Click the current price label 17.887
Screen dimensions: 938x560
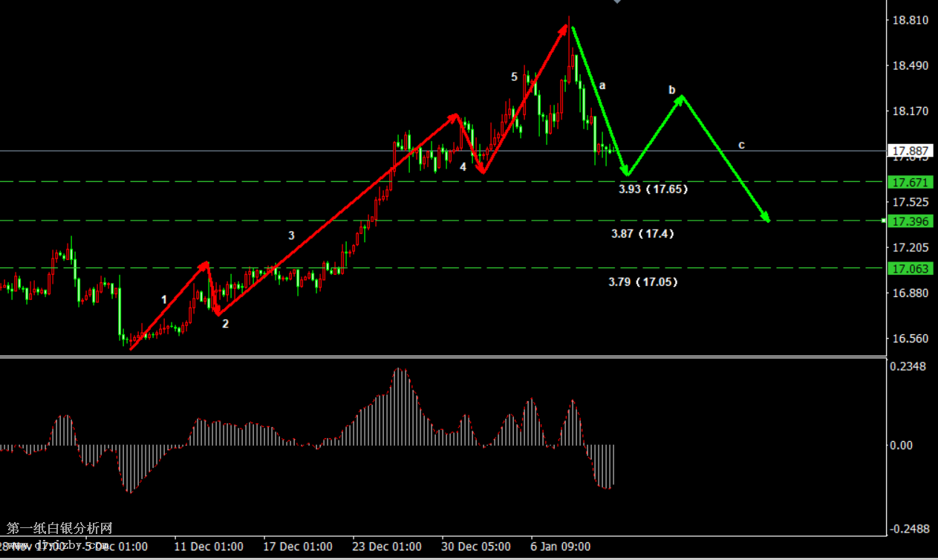click(910, 151)
